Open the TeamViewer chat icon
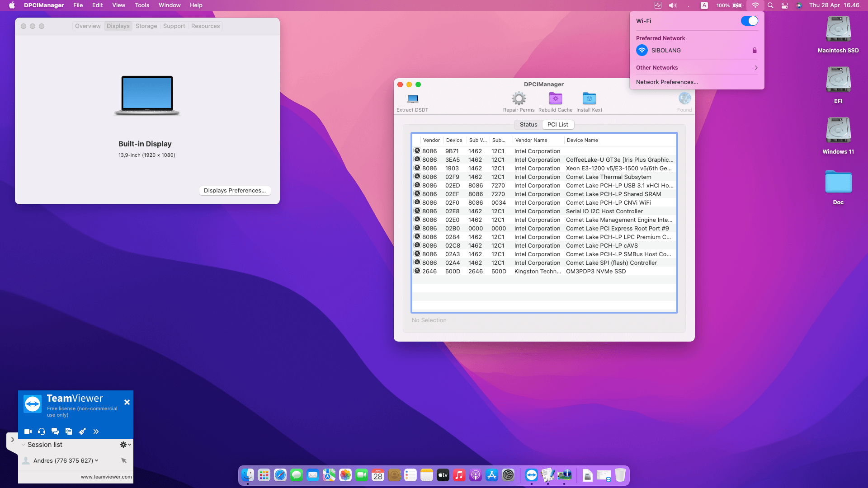This screenshot has height=488, width=868. tap(55, 432)
